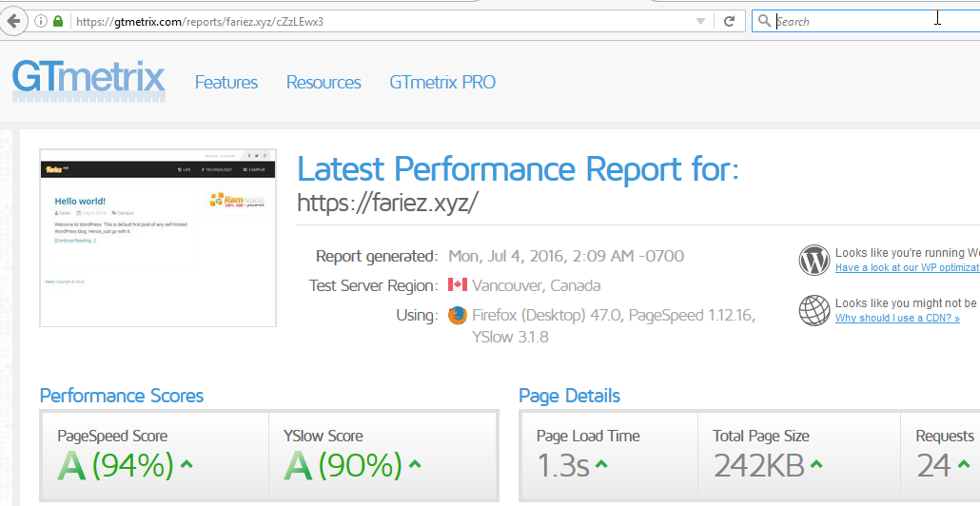Open site information icon in address bar
Screen dimensions: 980x506
click(41, 21)
